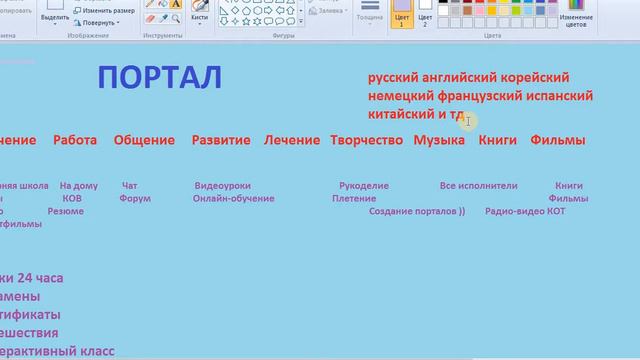Click the Видеоуроки text on canvas
Screen dimensions: 640x360
point(222,186)
